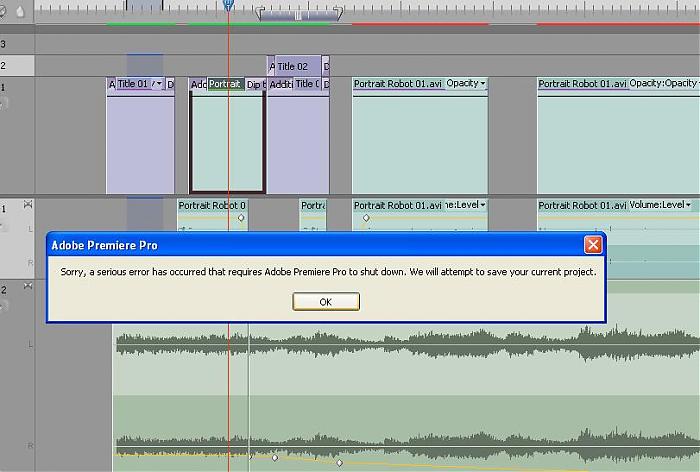Select the 'Add' transition before the Portrait clip
The width and height of the screenshot is (700, 472).
click(199, 84)
